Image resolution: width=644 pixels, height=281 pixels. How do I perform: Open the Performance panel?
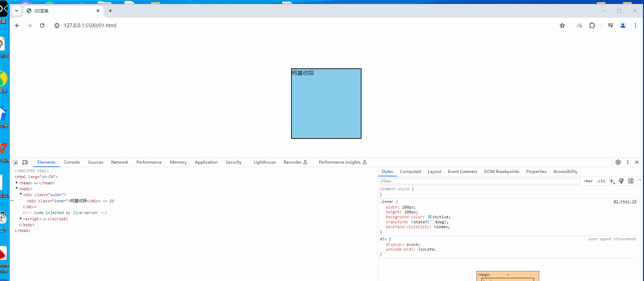pyautogui.click(x=149, y=162)
